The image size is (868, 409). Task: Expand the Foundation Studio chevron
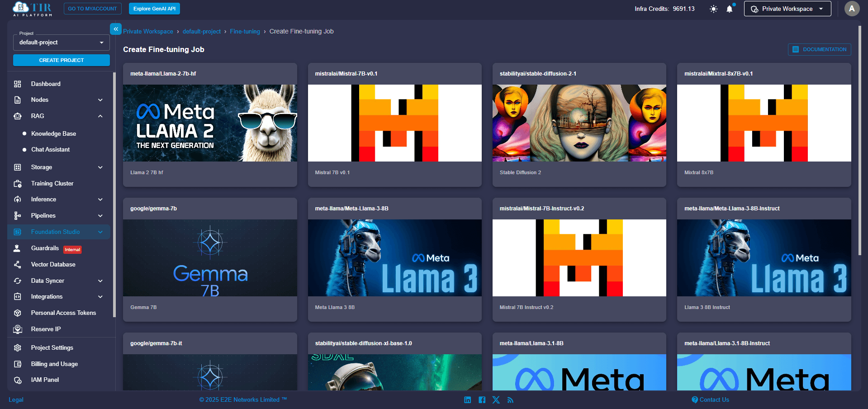tap(100, 232)
